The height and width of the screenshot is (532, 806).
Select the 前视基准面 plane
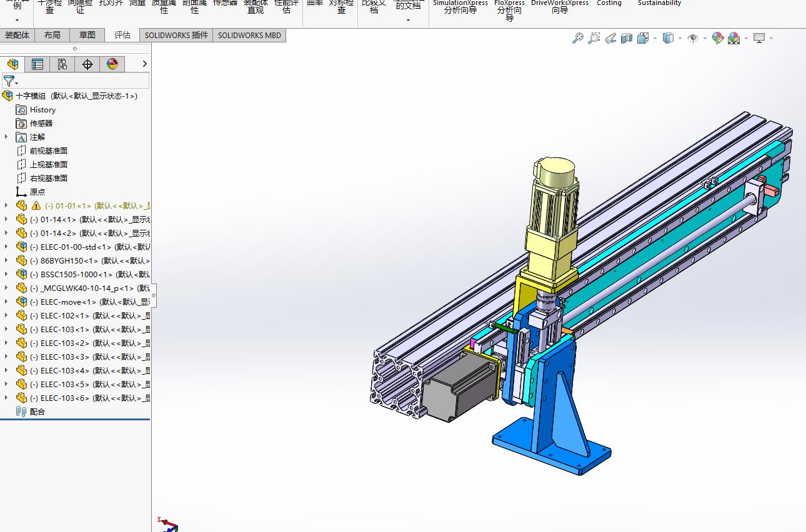click(49, 150)
